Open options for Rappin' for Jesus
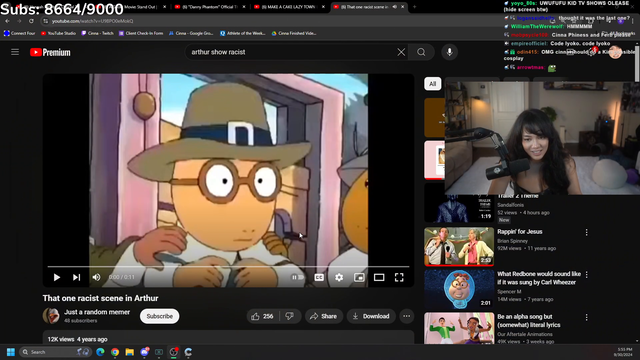This screenshot has width=640, height=360. 587,232
